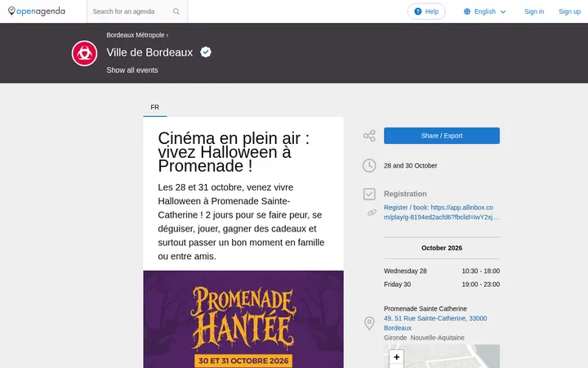The width and height of the screenshot is (588, 368).
Task: Click Show all events link
Action: (x=132, y=70)
